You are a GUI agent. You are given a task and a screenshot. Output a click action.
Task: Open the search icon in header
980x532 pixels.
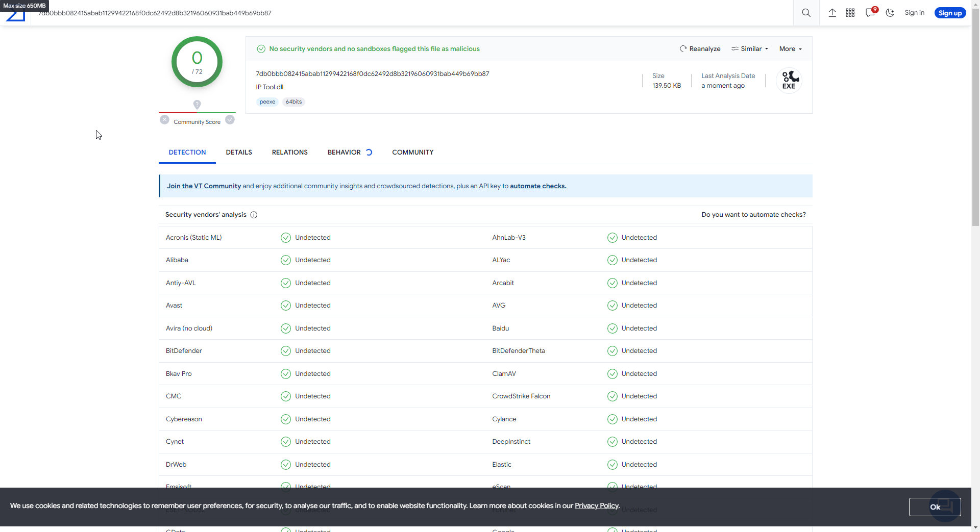[x=806, y=13]
